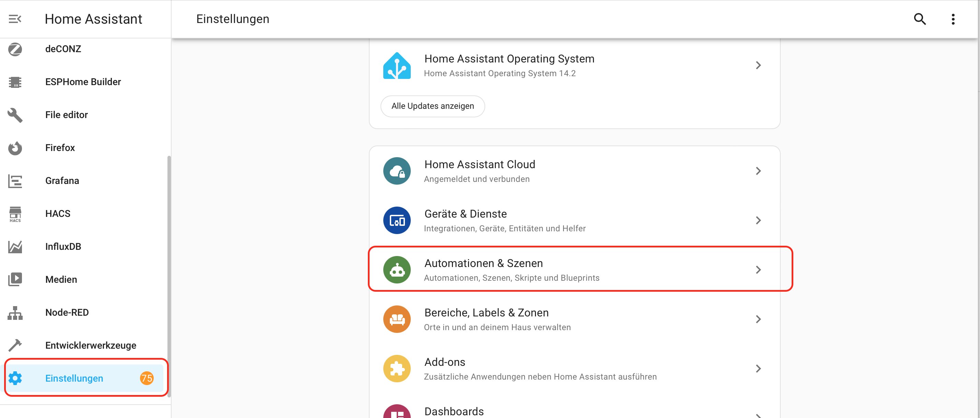
Task: Collapse the sidebar with the menu icon
Action: click(15, 19)
